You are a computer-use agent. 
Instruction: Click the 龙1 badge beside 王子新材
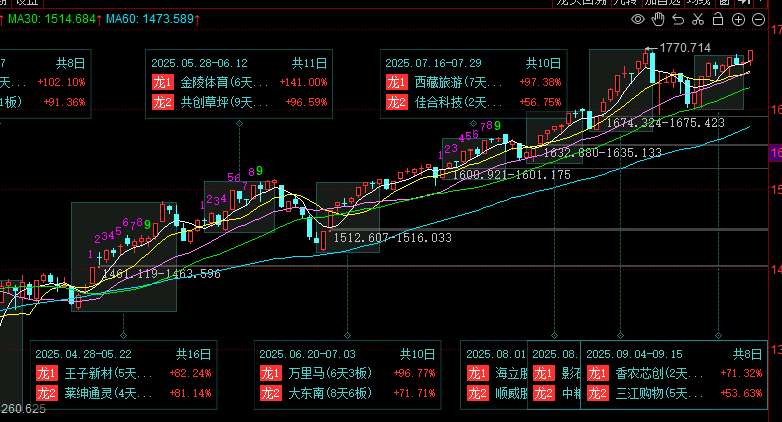47,373
